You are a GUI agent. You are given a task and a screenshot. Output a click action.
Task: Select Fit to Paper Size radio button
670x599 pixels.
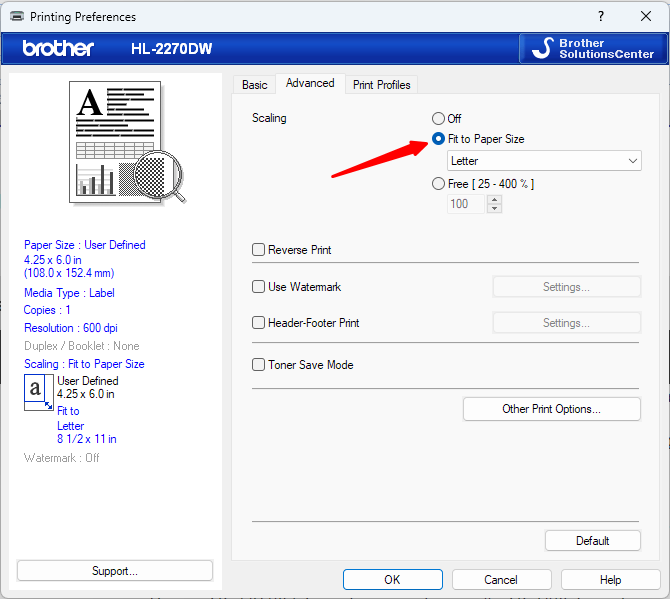(x=438, y=138)
